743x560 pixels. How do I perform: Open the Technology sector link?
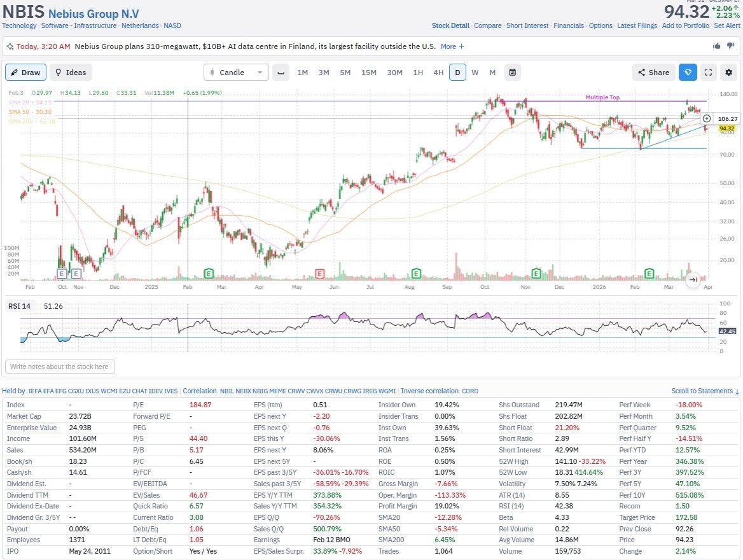(19, 25)
